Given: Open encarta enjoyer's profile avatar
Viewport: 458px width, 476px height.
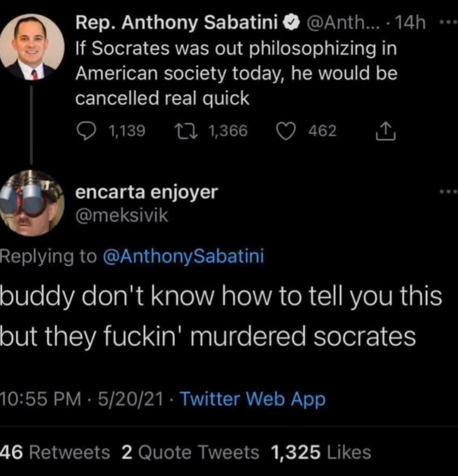Looking at the screenshot, I should [32, 203].
